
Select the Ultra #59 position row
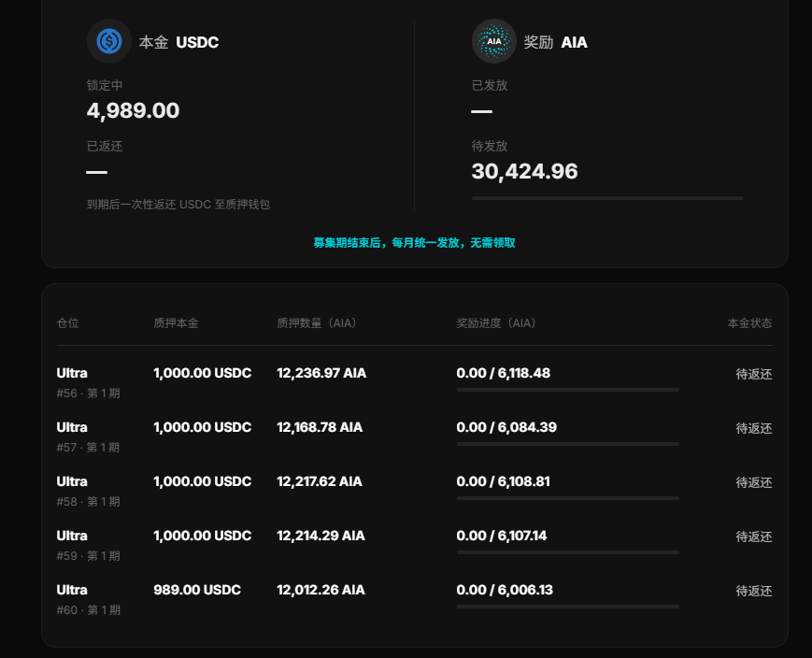(x=414, y=545)
